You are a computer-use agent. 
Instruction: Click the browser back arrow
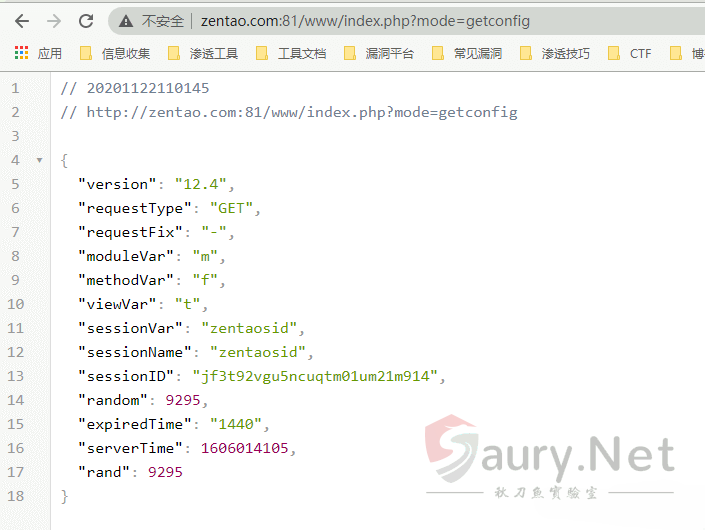pyautogui.click(x=22, y=20)
